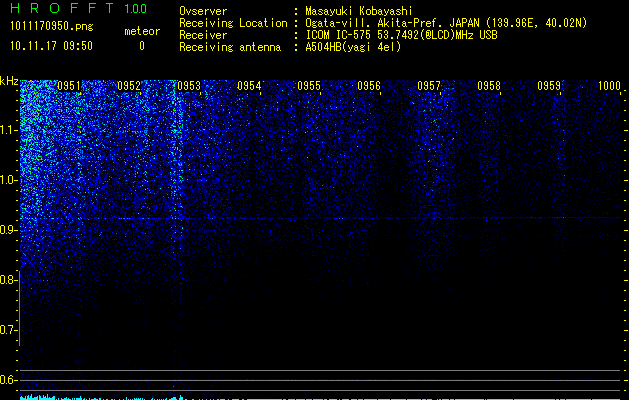Click the 1.0 kHz frequency axis label
Image resolution: width=629 pixels, height=400 pixels.
pyautogui.click(x=8, y=180)
